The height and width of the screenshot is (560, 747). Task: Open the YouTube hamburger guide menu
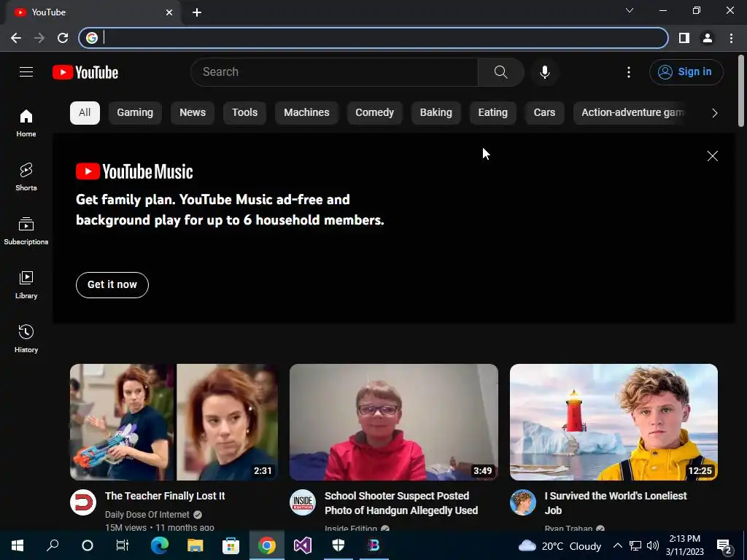[x=26, y=72]
